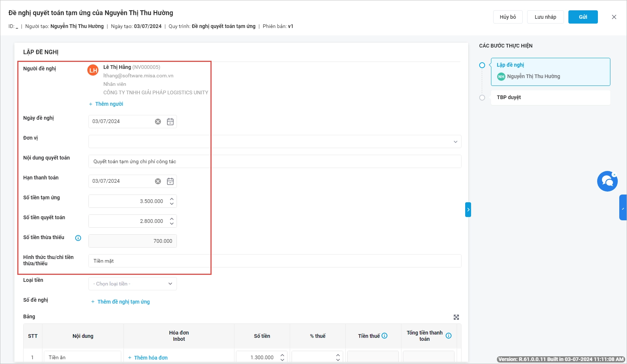Open the blue side tab on right edge
Screen dimensions: 627x364
[x=623, y=207]
